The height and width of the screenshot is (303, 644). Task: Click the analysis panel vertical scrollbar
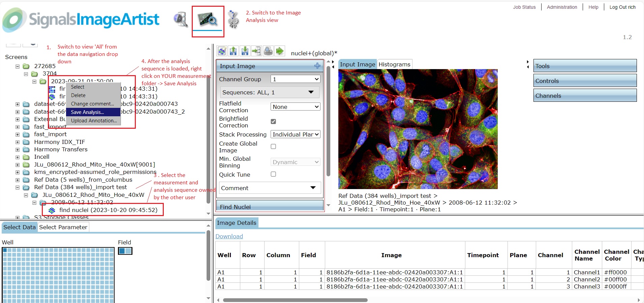329,121
